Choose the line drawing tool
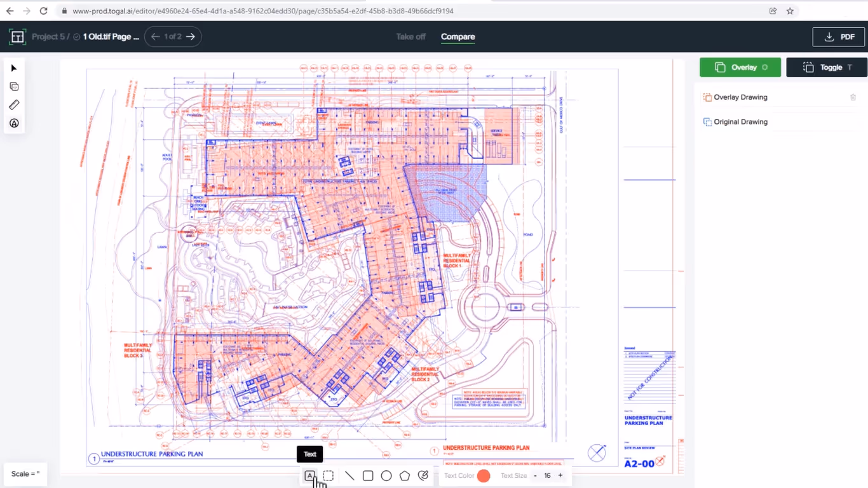 pyautogui.click(x=349, y=475)
